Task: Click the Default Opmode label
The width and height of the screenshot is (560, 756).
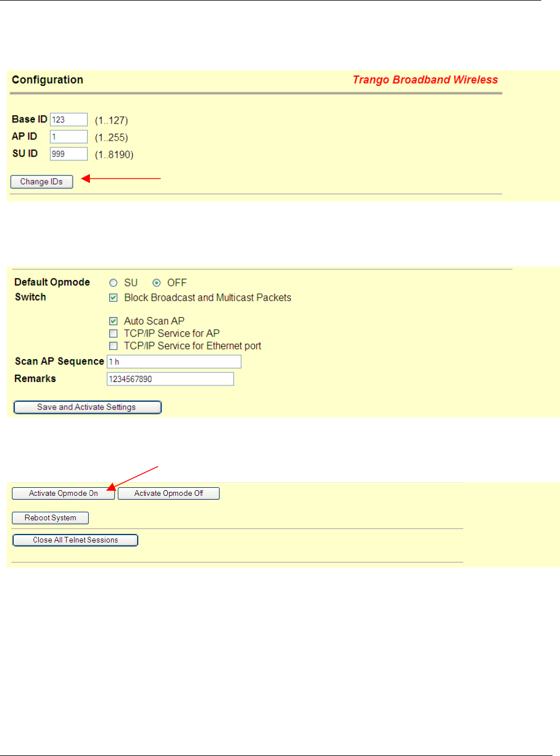Action: tap(52, 282)
